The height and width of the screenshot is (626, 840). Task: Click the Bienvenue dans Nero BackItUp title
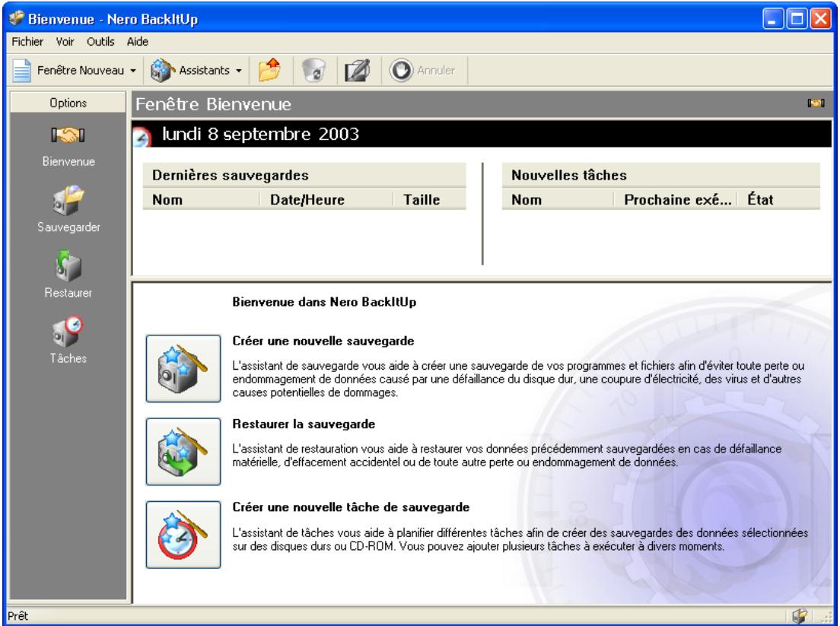coord(324,302)
